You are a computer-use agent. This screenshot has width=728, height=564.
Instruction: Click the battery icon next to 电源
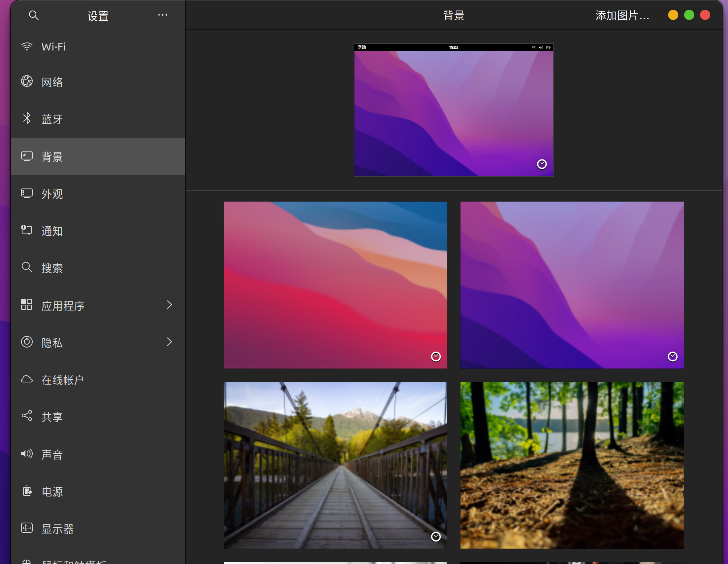click(x=27, y=491)
